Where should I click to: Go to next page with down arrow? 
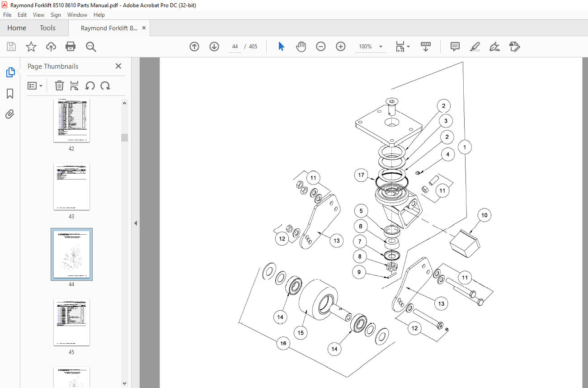tap(214, 47)
